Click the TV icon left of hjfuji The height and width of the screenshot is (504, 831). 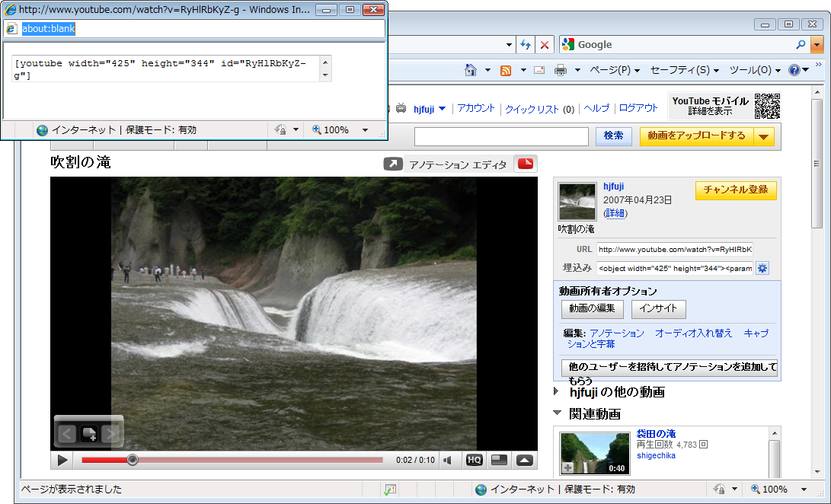tap(401, 109)
